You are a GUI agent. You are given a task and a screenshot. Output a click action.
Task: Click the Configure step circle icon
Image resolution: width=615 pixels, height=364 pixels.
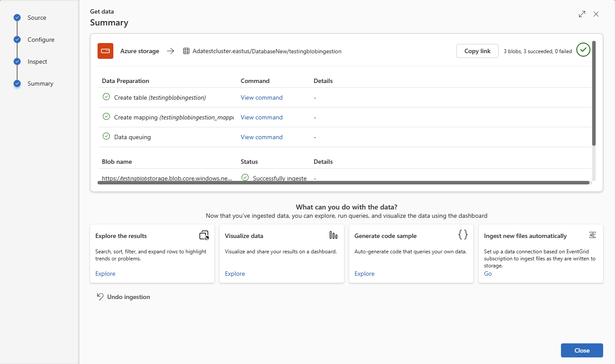coord(17,40)
